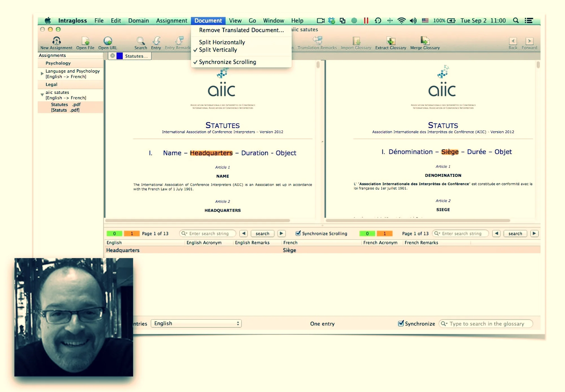Click highlighted Siège in French document
This screenshot has height=392, width=565.
(x=450, y=152)
